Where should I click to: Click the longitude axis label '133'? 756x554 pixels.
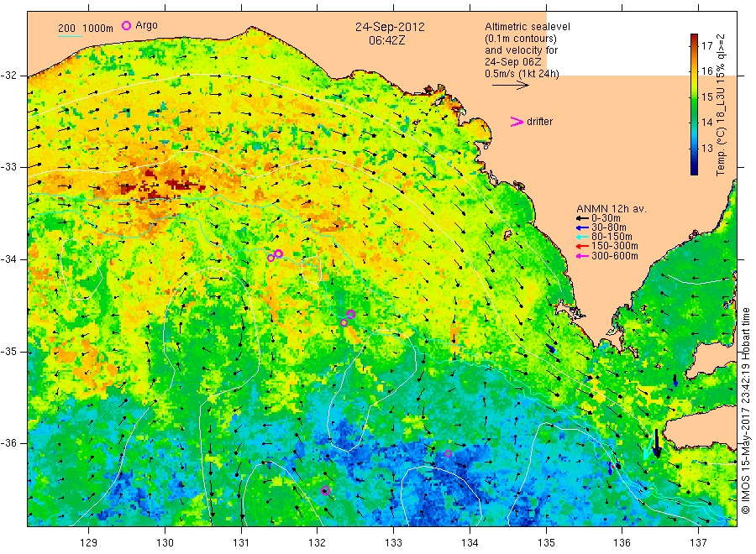tap(393, 543)
